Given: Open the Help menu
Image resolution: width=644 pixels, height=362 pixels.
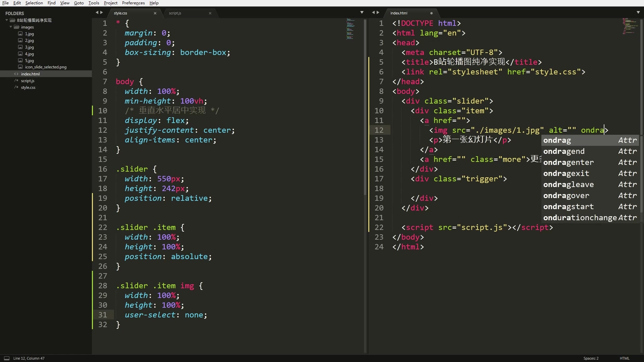Looking at the screenshot, I should coord(154,3).
